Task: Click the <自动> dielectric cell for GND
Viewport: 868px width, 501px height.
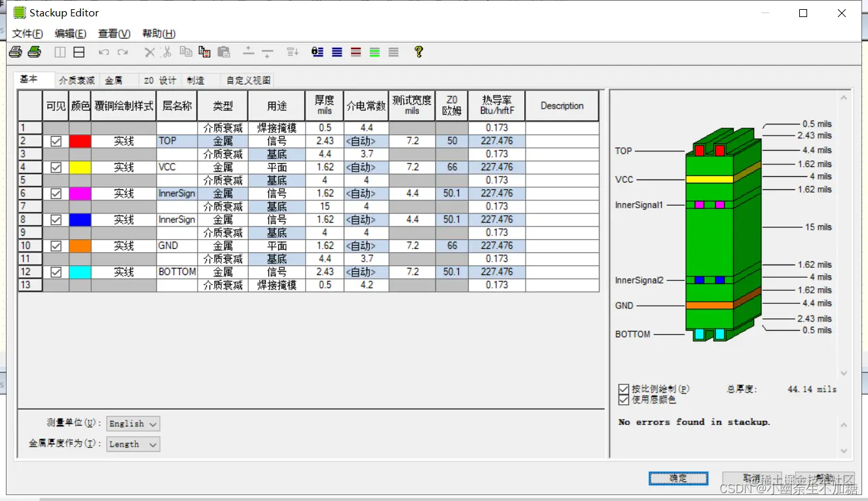Action: 366,246
